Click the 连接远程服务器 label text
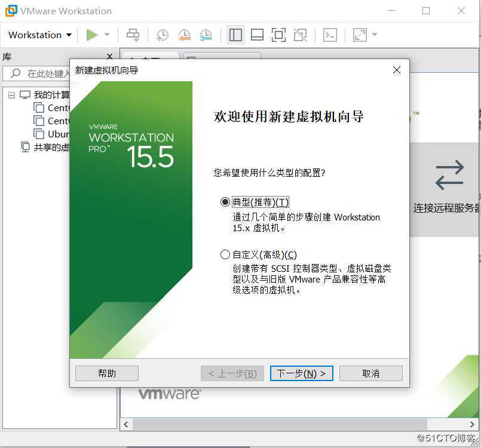Image resolution: width=481 pixels, height=448 pixels. click(447, 208)
